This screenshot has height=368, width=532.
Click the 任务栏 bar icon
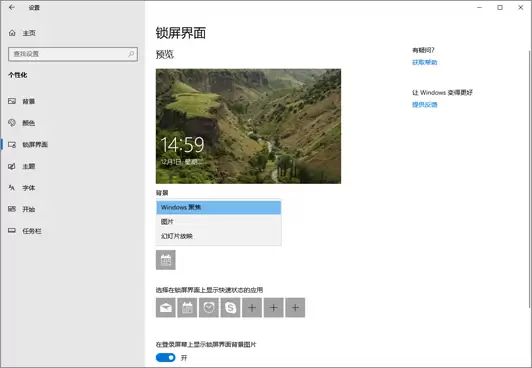pos(12,231)
